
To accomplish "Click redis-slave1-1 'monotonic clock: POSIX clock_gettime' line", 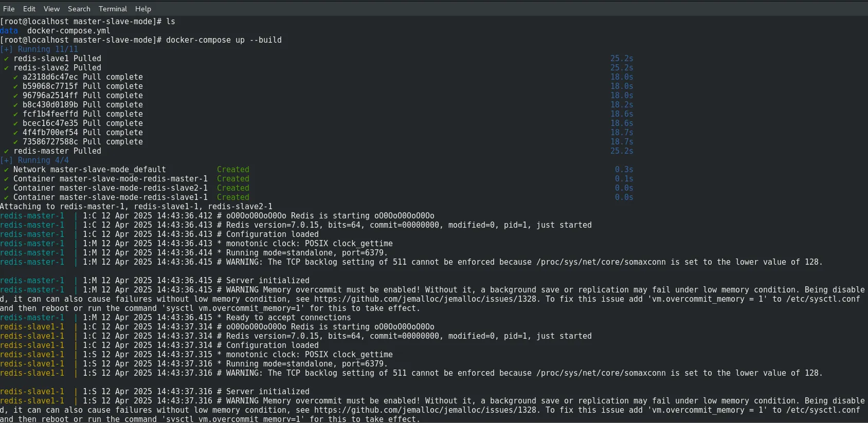I will 196,355.
